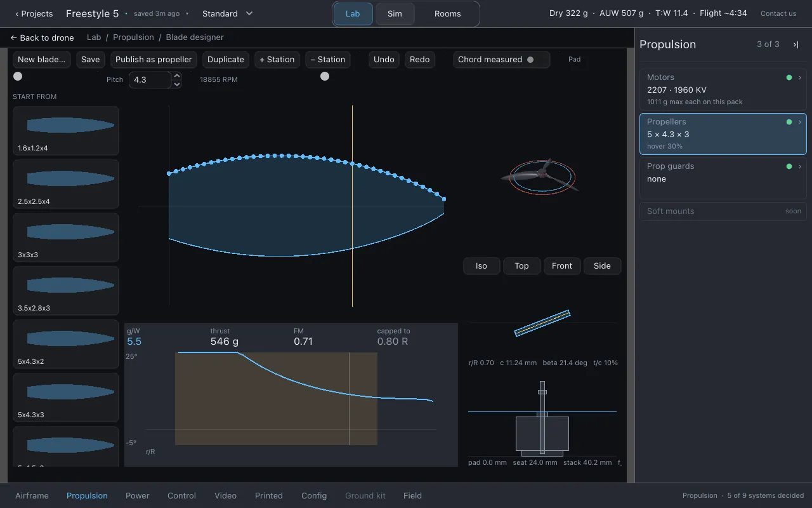Set the 3D view to Front

point(562,266)
